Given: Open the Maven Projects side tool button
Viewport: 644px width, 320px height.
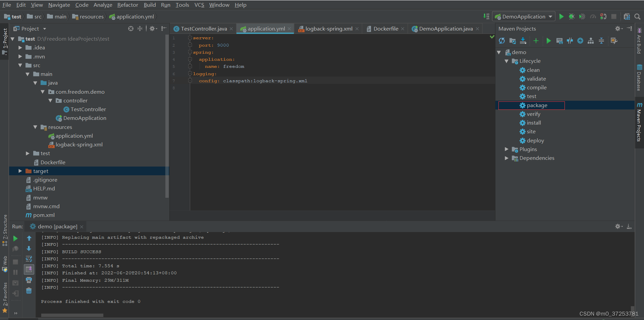Looking at the screenshot, I should coord(639,124).
